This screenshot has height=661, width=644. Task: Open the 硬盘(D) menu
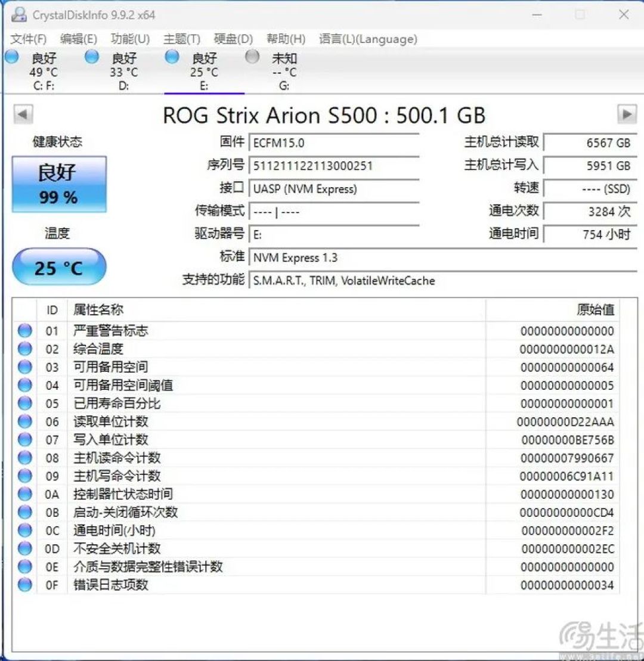(x=233, y=39)
